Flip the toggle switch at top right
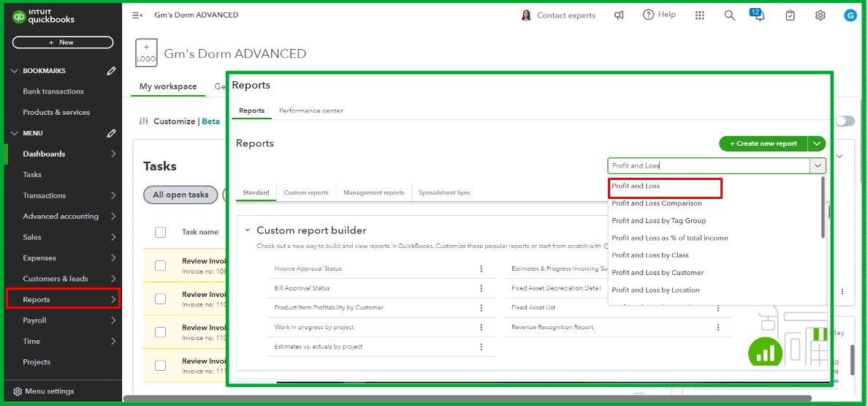The width and height of the screenshot is (868, 406). pyautogui.click(x=845, y=121)
